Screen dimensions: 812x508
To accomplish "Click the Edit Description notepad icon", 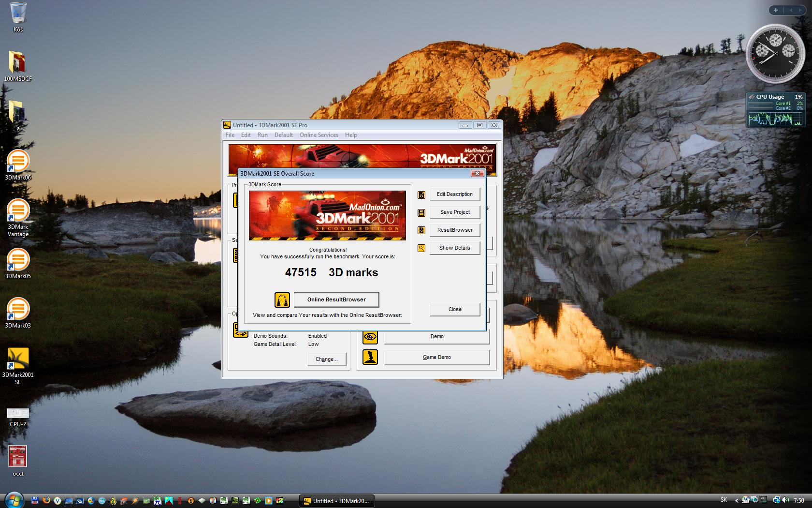I will [x=421, y=194].
